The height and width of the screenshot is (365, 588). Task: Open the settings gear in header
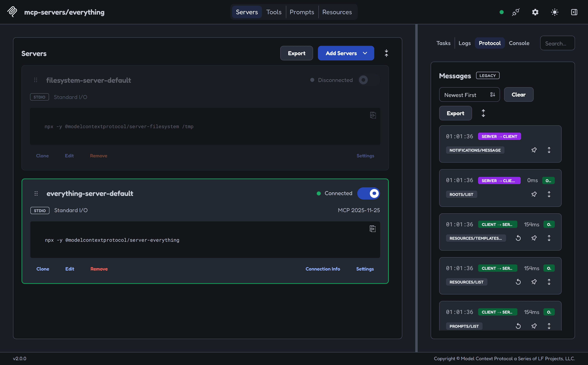point(535,12)
